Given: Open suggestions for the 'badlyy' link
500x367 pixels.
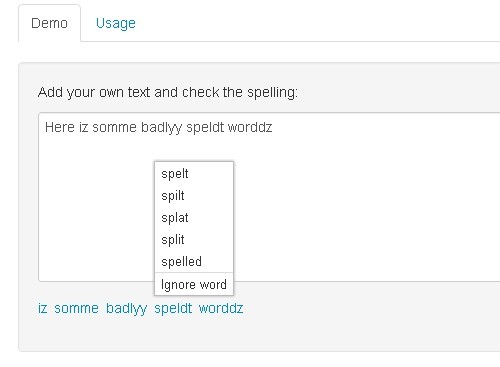Looking at the screenshot, I should click(x=126, y=309).
